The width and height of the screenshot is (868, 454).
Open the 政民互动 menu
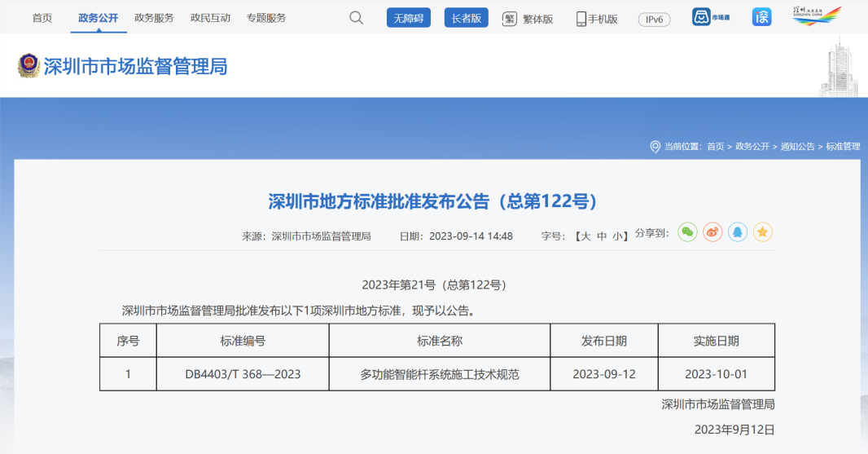(x=210, y=18)
